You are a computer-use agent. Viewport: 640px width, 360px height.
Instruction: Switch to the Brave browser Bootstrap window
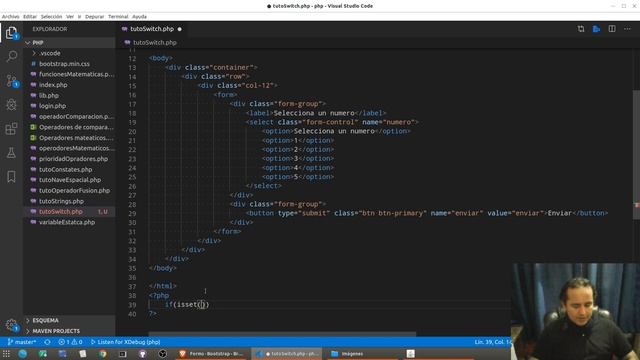pos(211,354)
